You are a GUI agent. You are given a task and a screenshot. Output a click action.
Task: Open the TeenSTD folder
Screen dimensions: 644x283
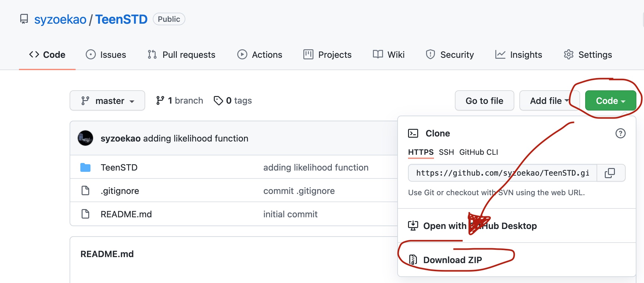tap(119, 167)
